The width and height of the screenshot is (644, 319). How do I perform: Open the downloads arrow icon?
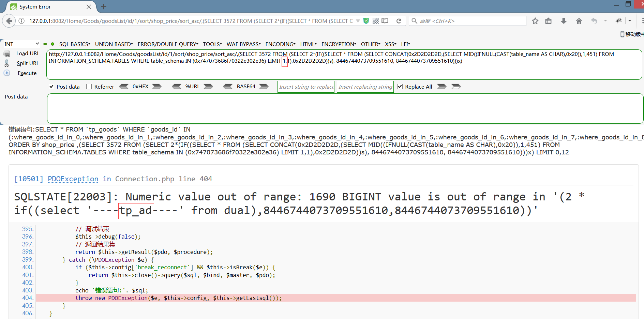(x=564, y=21)
